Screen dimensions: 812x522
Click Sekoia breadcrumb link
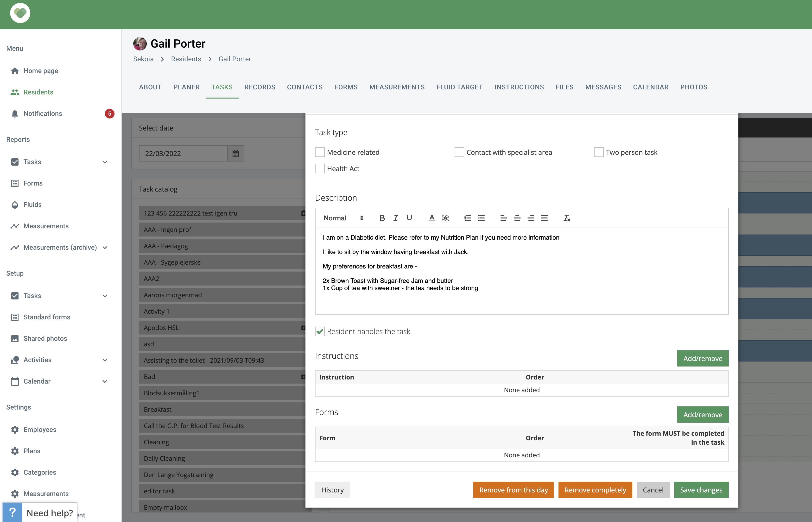143,59
